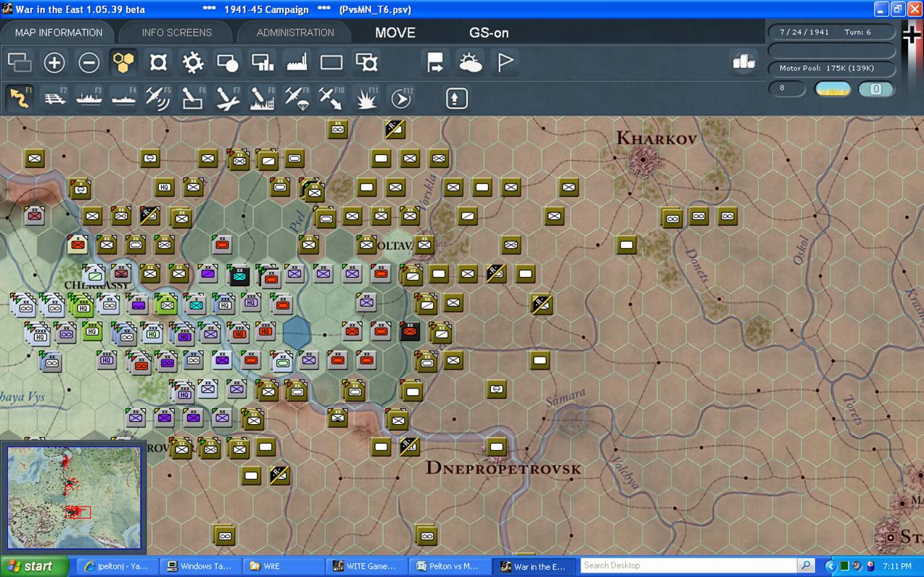Screen dimensions: 924x577
Task: Toggle the enemy hex control outline icon
Action: [x=159, y=62]
